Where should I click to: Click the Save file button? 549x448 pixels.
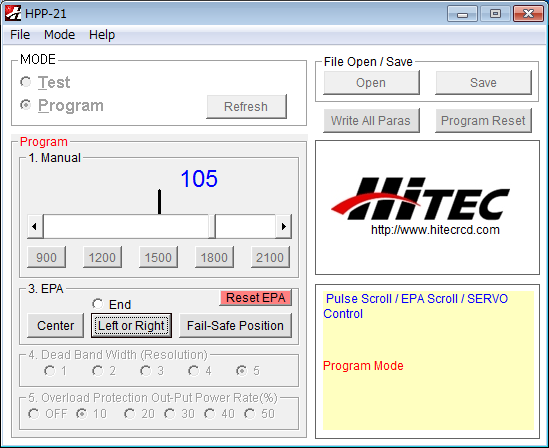coord(483,83)
